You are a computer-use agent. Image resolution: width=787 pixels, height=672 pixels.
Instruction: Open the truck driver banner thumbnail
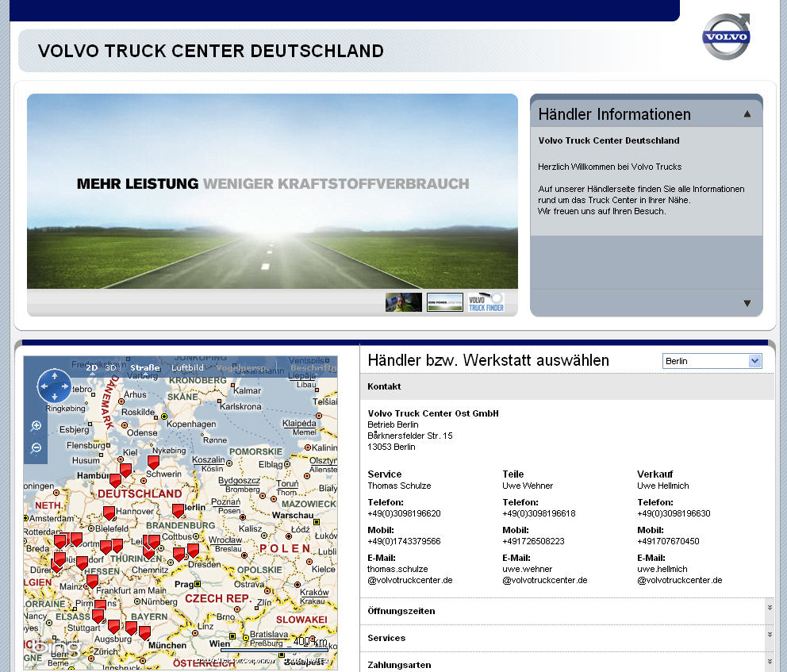pos(404,302)
